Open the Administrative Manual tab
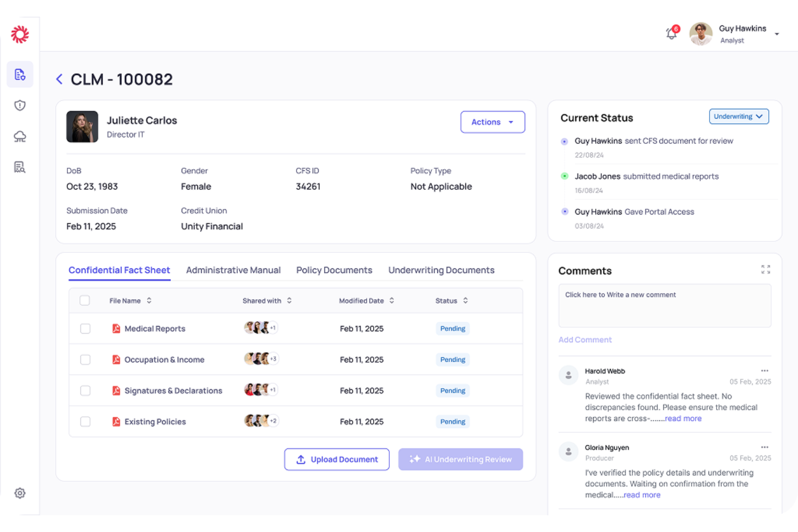Viewport: 798px width, 532px height. coord(233,270)
